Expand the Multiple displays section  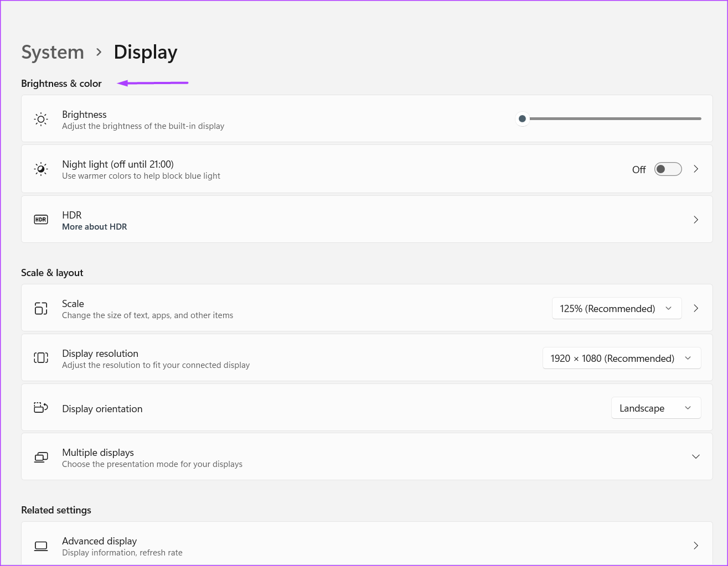(x=696, y=456)
